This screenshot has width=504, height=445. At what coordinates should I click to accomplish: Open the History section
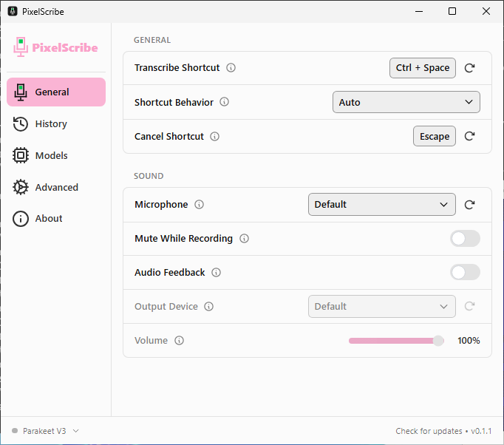pos(56,123)
